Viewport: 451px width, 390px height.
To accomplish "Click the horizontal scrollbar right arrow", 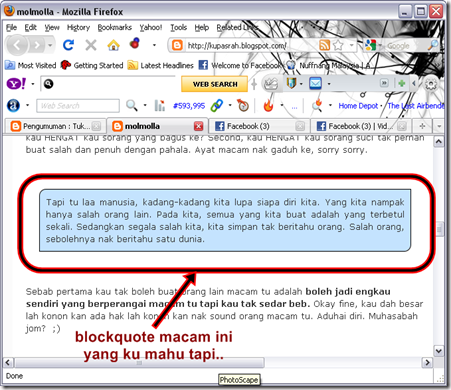I will click(427, 362).
